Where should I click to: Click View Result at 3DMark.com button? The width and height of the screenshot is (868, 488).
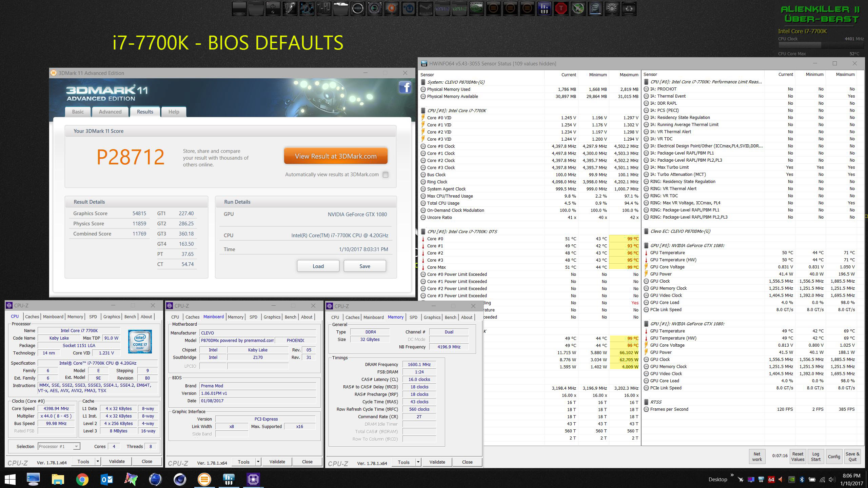(336, 156)
